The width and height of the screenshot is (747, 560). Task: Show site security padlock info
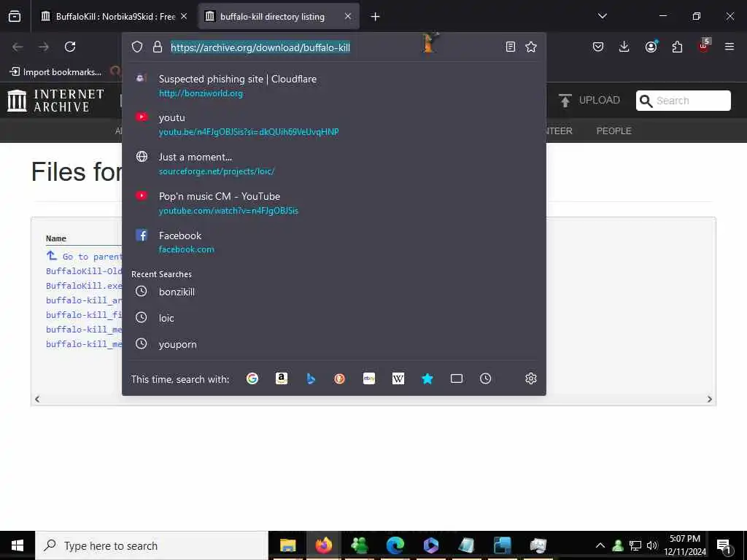point(158,47)
